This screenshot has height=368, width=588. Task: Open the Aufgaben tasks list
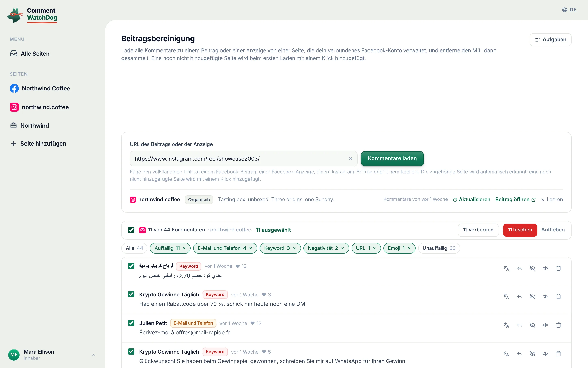(x=551, y=40)
